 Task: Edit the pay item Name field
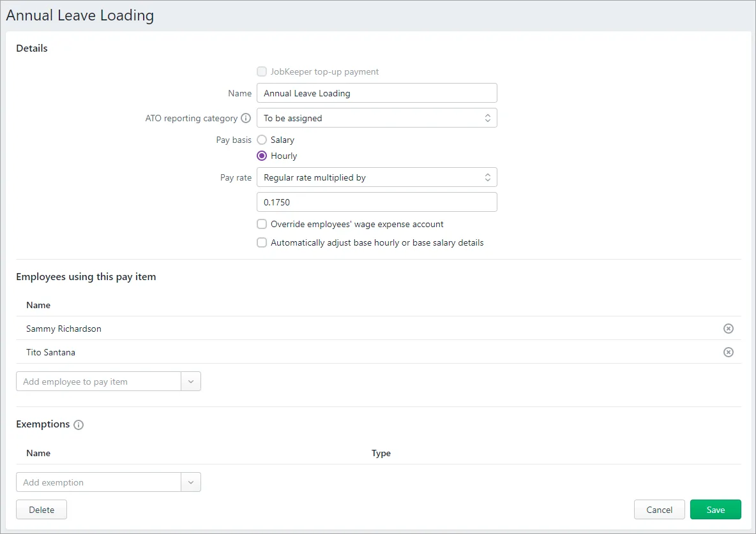tap(377, 93)
